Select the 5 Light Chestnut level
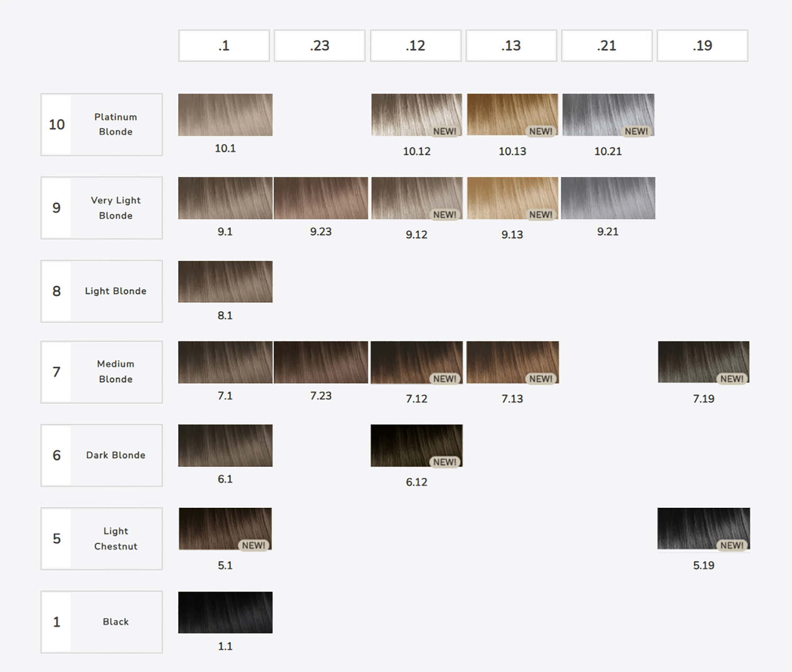 [x=101, y=538]
